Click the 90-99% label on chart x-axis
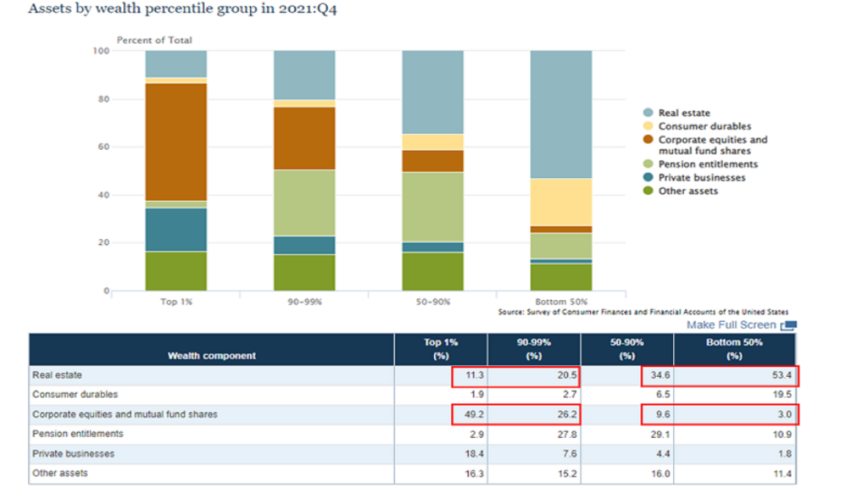868x488 pixels. click(304, 302)
